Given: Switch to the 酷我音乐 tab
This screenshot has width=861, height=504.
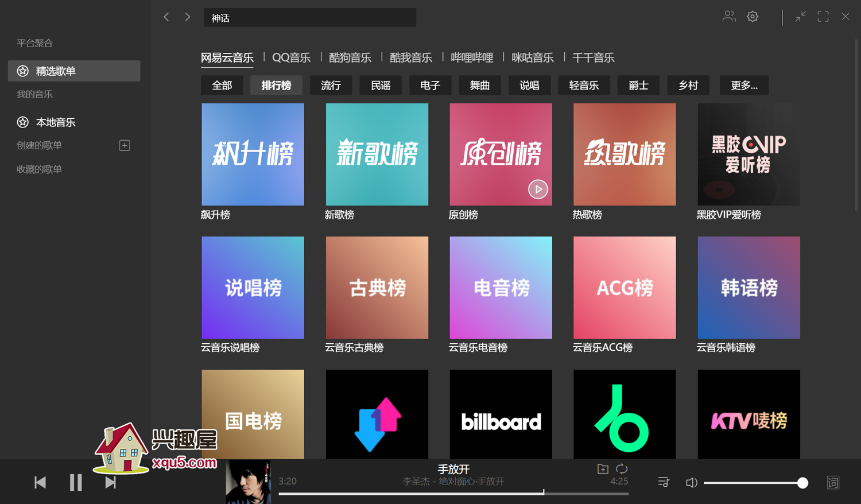Looking at the screenshot, I should [x=411, y=57].
